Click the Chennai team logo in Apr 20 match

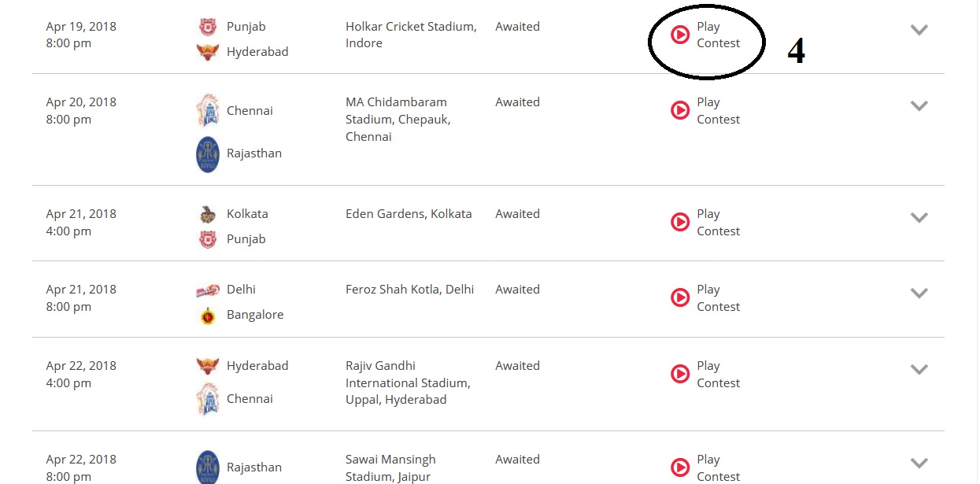(207, 110)
